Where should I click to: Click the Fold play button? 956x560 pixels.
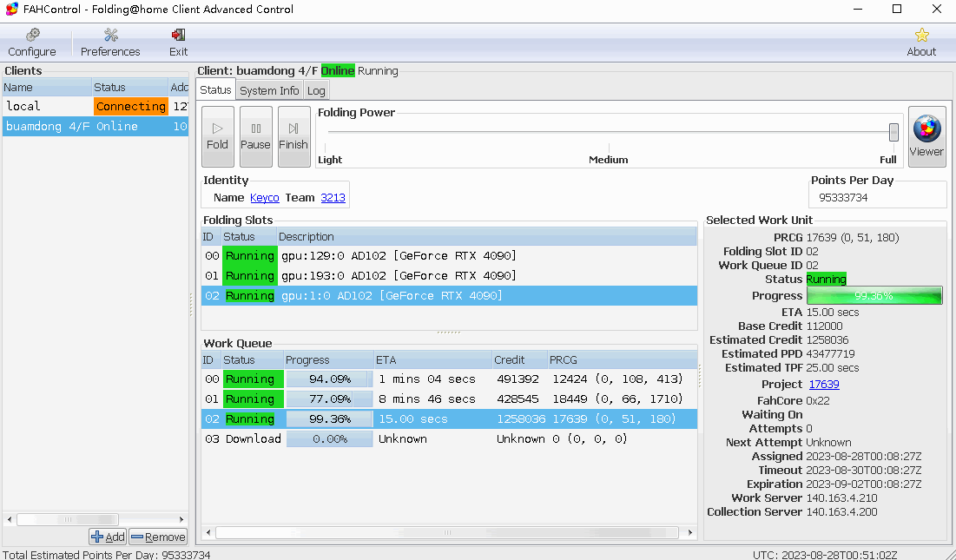tap(218, 136)
